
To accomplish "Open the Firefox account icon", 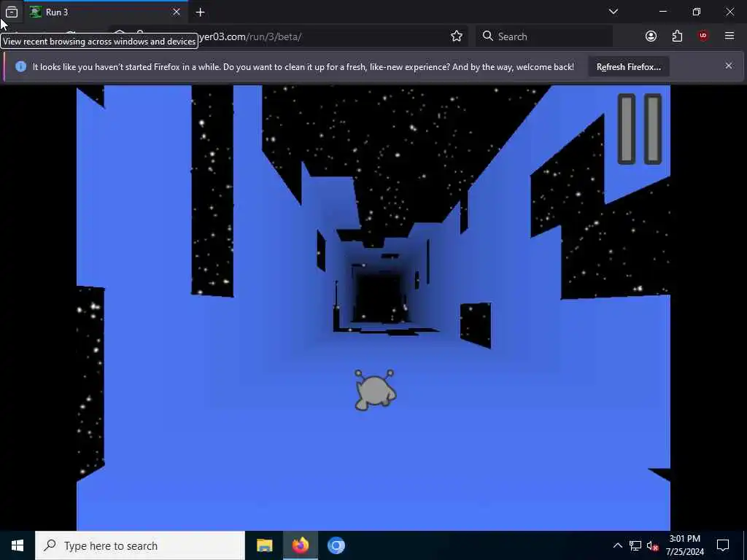I will (651, 36).
